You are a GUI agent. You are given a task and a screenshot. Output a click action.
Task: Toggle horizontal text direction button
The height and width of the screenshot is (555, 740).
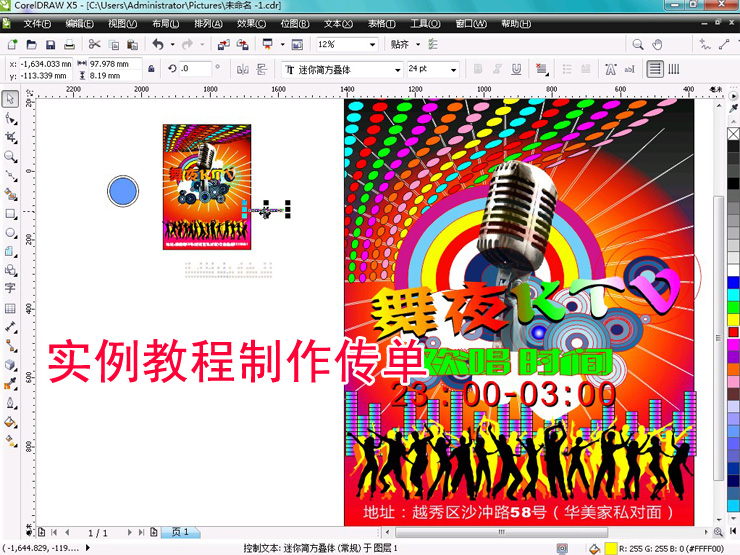click(x=654, y=69)
